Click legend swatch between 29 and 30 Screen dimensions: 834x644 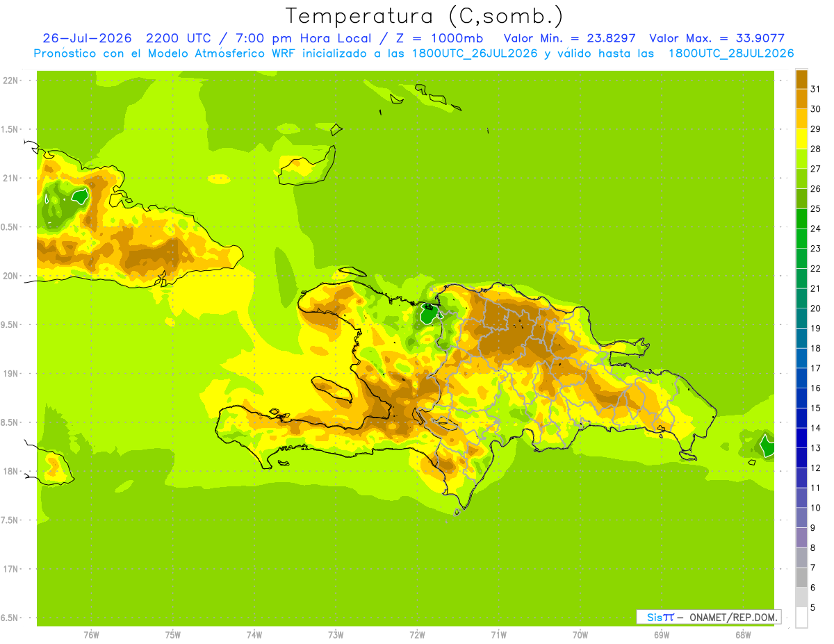[x=801, y=119]
